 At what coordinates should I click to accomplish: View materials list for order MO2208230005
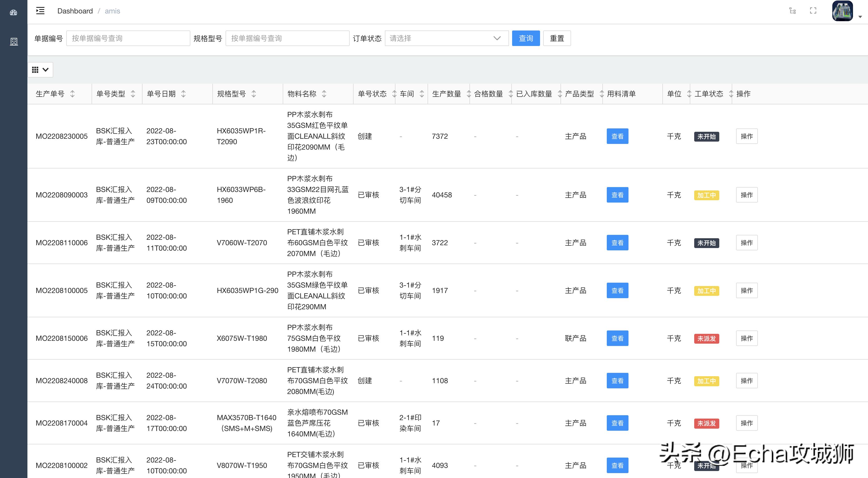[617, 136]
